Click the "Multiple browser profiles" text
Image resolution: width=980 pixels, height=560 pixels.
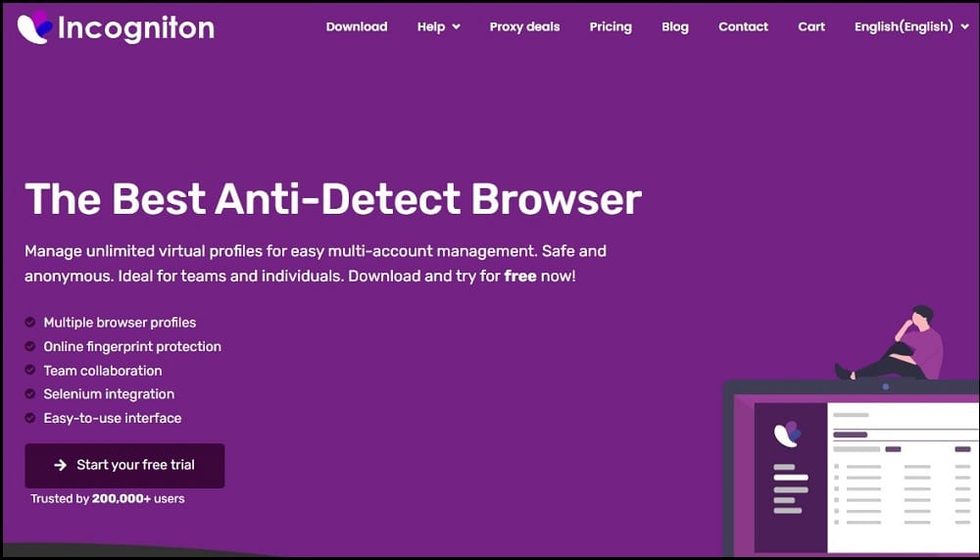pos(120,323)
